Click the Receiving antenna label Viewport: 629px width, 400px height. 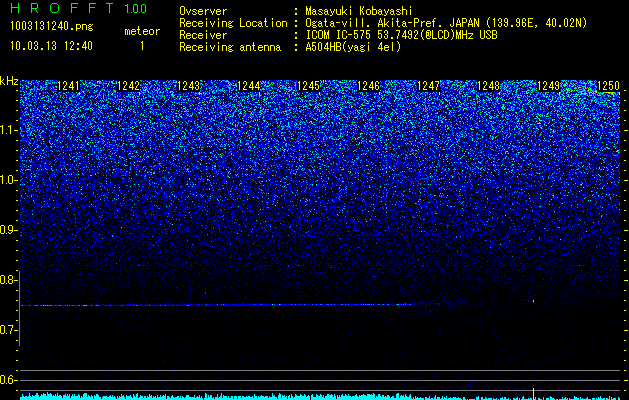coord(230,47)
